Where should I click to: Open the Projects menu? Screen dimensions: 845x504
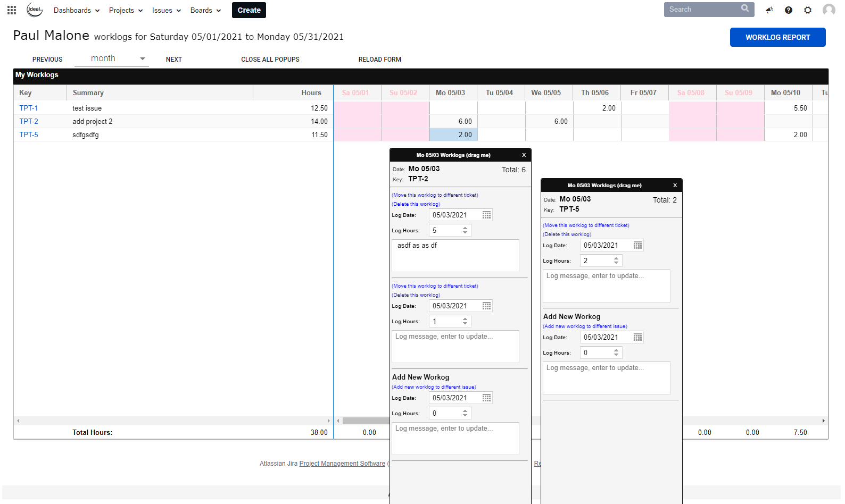click(x=126, y=11)
